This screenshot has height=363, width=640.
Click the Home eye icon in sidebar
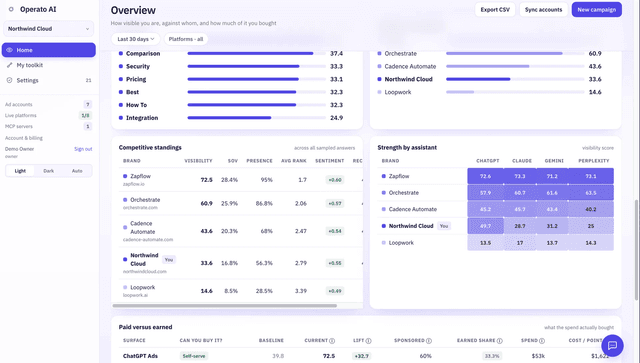tap(9, 50)
